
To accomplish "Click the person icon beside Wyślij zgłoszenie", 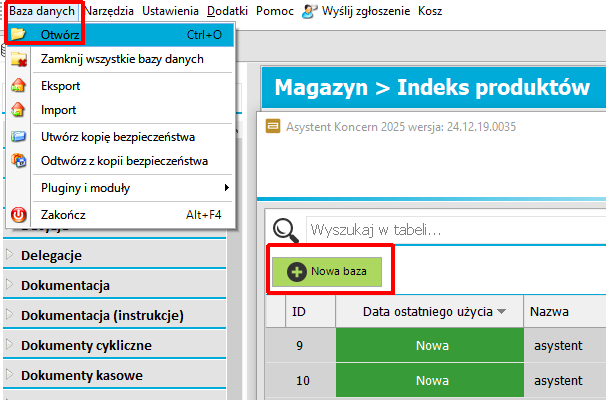I will click(309, 11).
